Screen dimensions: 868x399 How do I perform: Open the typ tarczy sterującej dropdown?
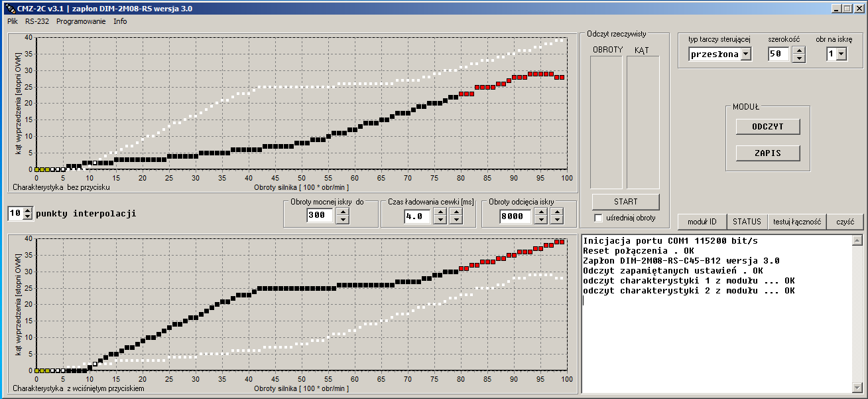[746, 54]
